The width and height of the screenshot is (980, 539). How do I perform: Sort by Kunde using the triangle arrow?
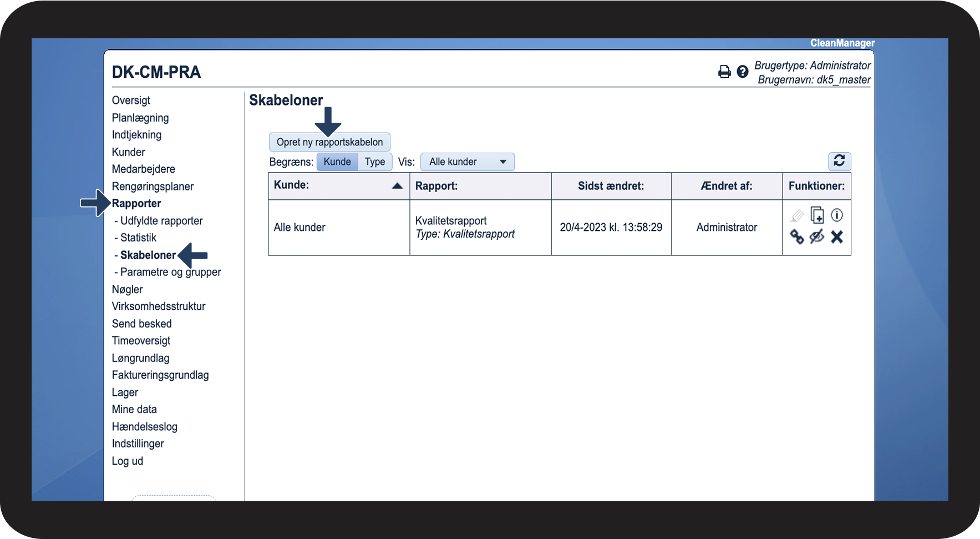(x=397, y=186)
